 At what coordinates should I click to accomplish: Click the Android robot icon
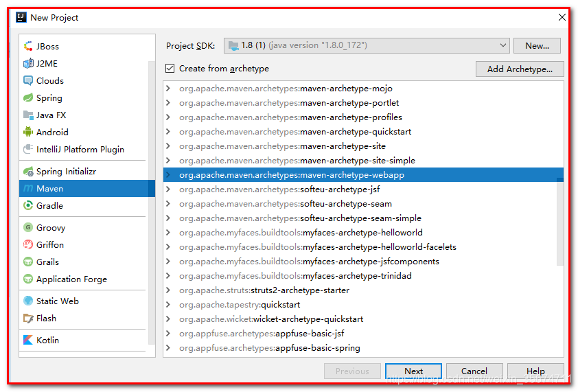pos(28,132)
